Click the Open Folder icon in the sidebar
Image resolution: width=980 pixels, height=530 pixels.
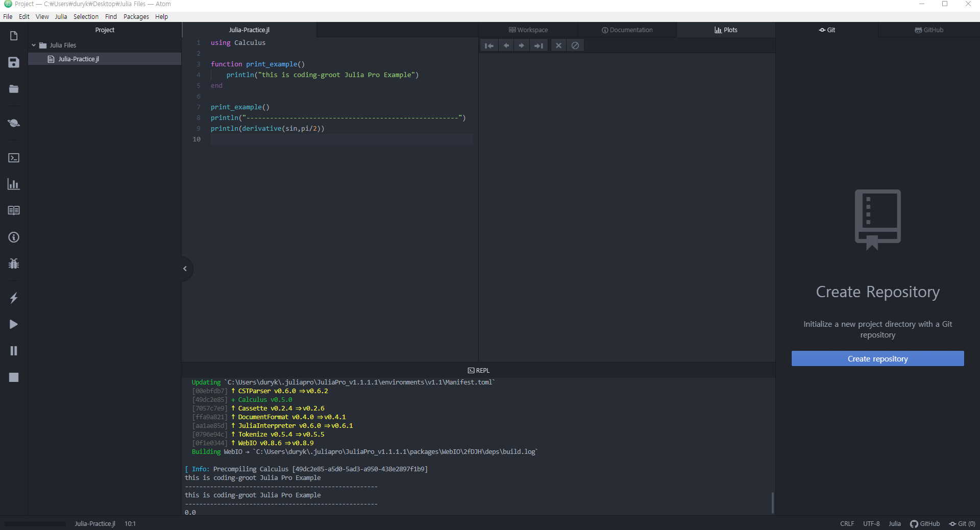[x=14, y=89]
